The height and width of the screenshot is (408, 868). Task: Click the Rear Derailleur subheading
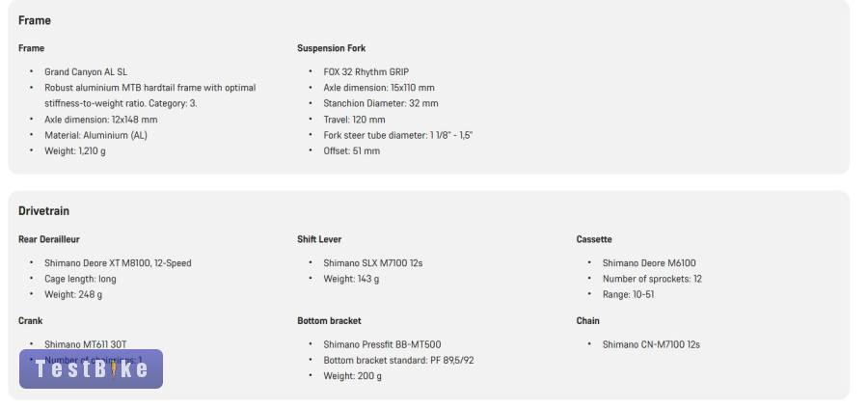(x=49, y=239)
